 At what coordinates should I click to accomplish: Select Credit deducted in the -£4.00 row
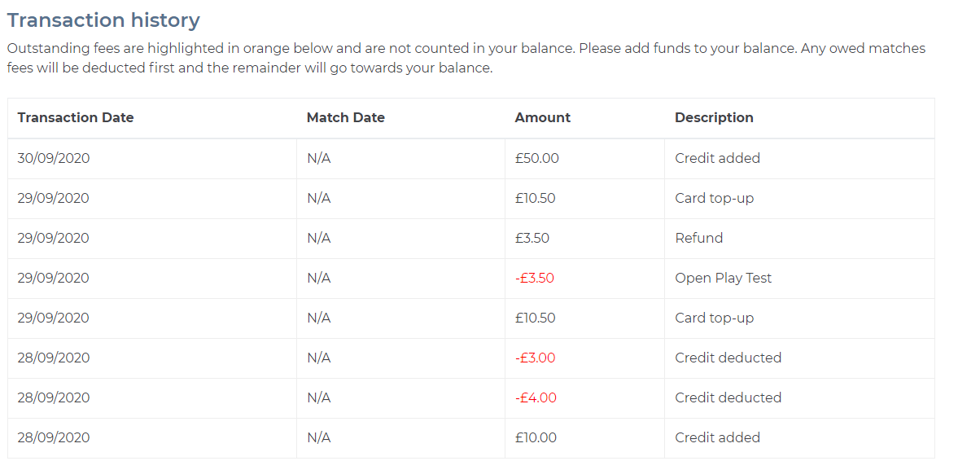pyautogui.click(x=728, y=397)
